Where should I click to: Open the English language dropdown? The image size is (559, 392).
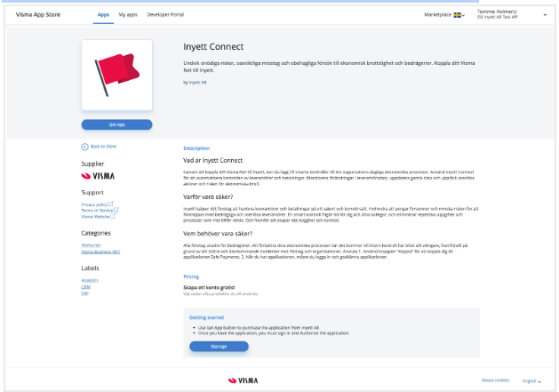[531, 381]
